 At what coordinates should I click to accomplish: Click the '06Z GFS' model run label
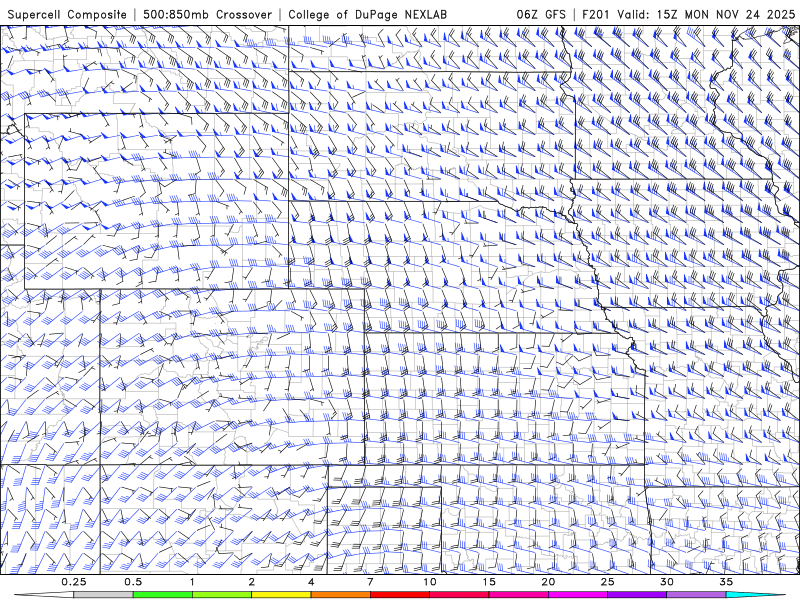(x=541, y=14)
